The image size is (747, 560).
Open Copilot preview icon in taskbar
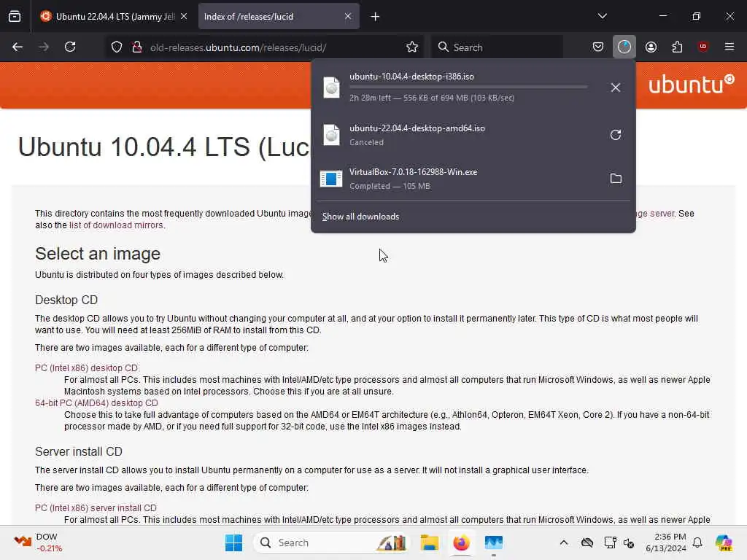point(724,542)
